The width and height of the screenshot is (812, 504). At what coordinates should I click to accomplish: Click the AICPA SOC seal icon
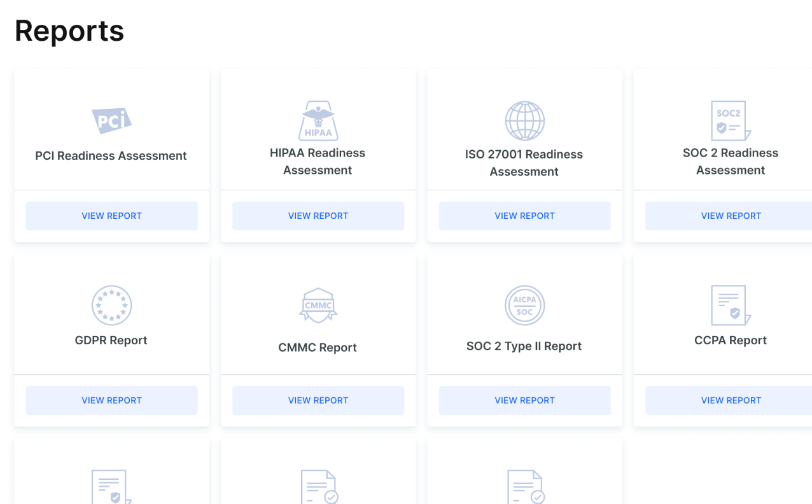[x=524, y=305]
